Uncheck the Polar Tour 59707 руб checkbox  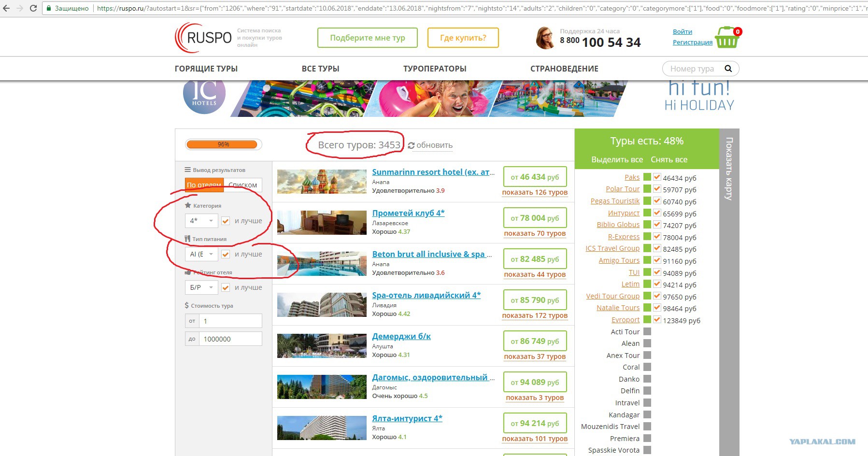coord(657,189)
